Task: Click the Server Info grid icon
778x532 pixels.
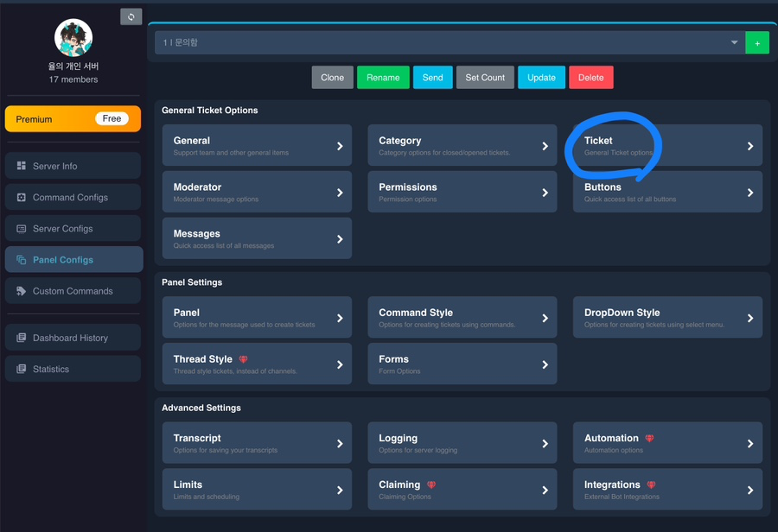Action: pyautogui.click(x=22, y=166)
